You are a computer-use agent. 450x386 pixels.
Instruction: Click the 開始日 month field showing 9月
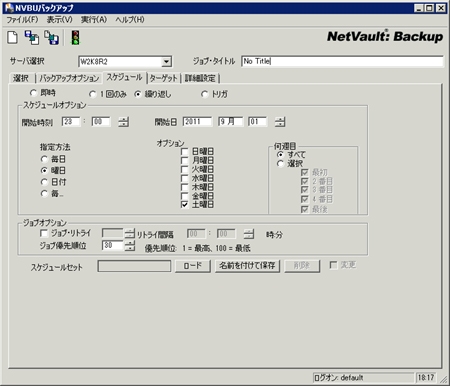coord(230,122)
